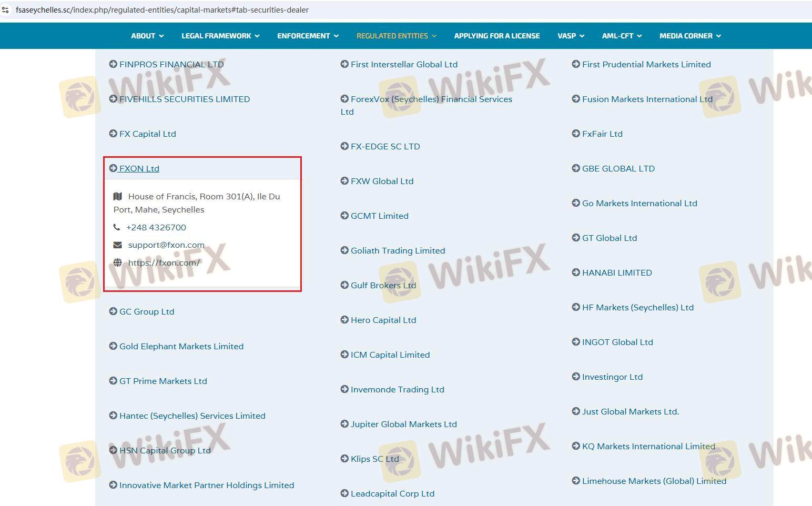The height and width of the screenshot is (506, 812).
Task: Open HANABI LIMITED details
Action: click(x=612, y=272)
